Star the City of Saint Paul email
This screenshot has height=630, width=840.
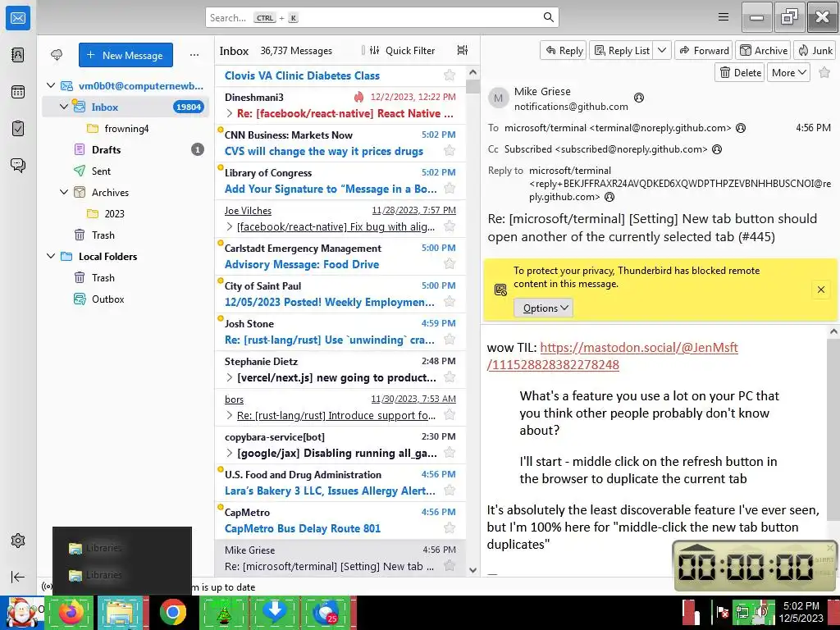click(x=450, y=301)
